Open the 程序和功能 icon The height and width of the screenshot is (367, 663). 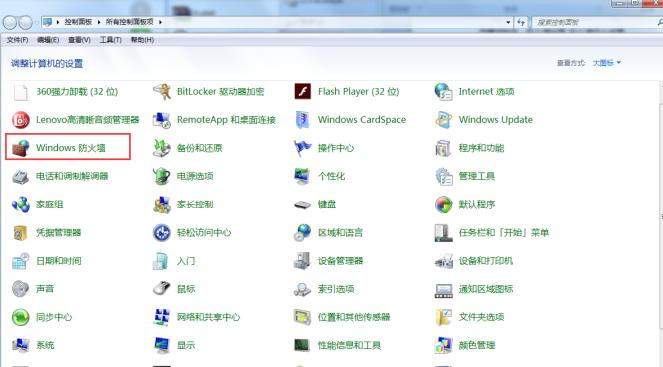tap(444, 148)
